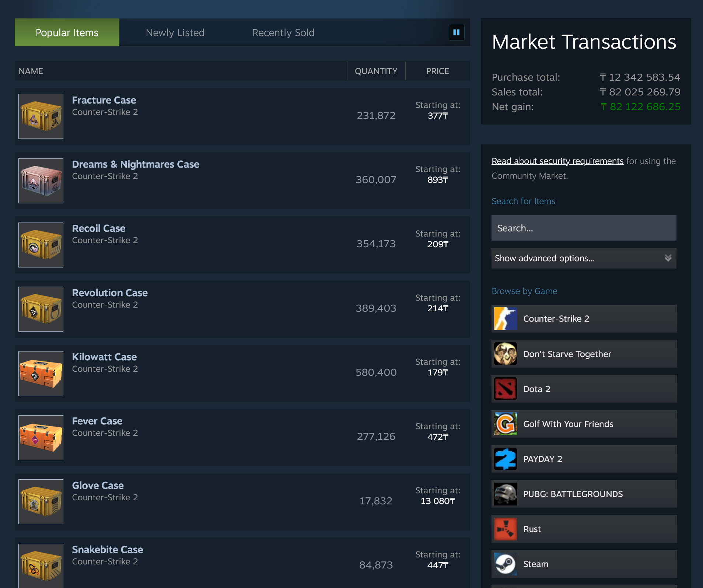Click Snakebite Case quantity 84,873

click(x=376, y=565)
